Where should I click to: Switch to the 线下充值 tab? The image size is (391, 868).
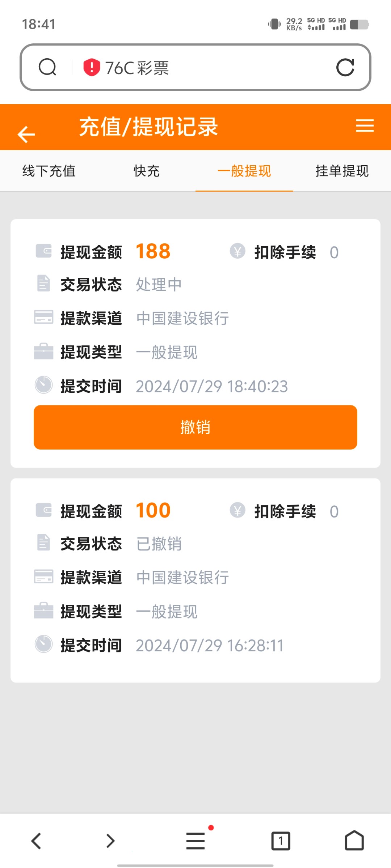(49, 171)
